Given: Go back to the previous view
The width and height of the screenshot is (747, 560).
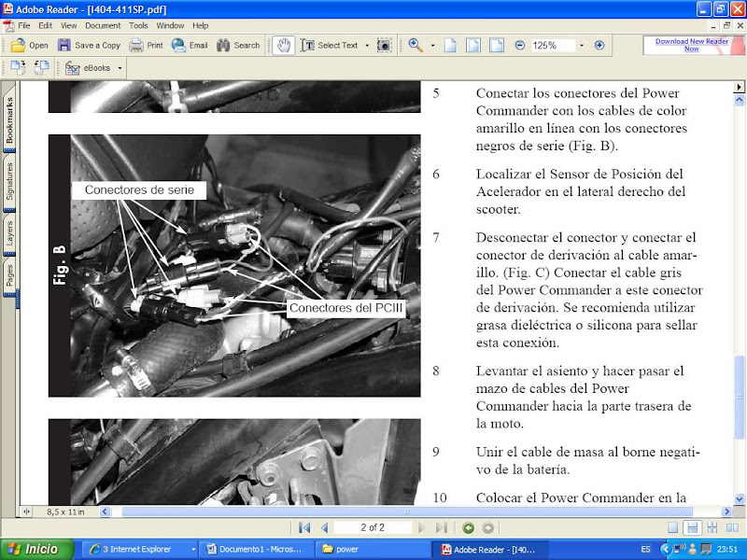Looking at the screenshot, I should coord(469,527).
